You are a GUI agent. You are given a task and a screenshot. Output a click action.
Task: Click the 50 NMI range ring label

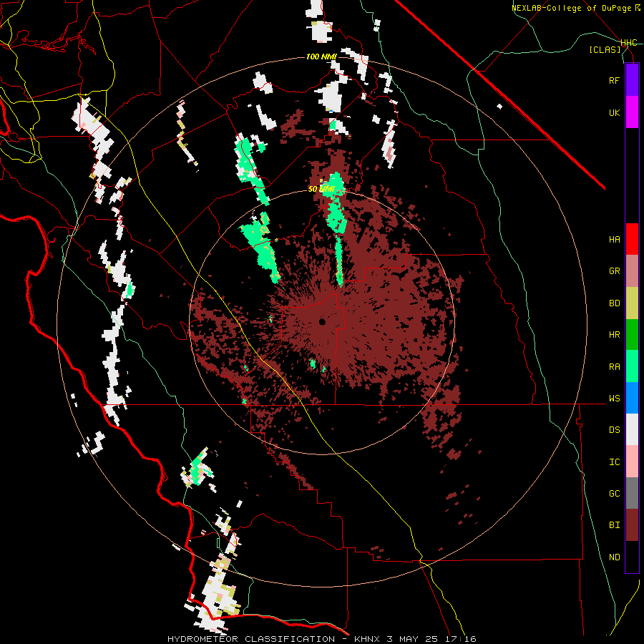click(321, 189)
